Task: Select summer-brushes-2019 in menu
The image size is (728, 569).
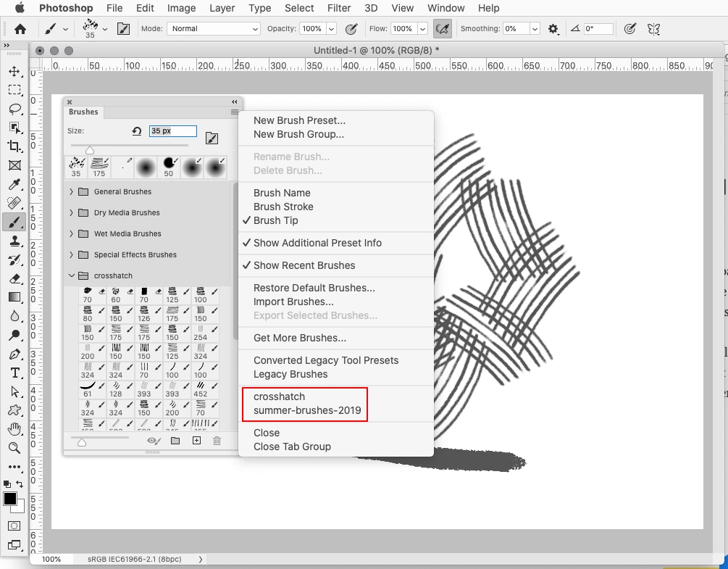Action: (x=307, y=410)
